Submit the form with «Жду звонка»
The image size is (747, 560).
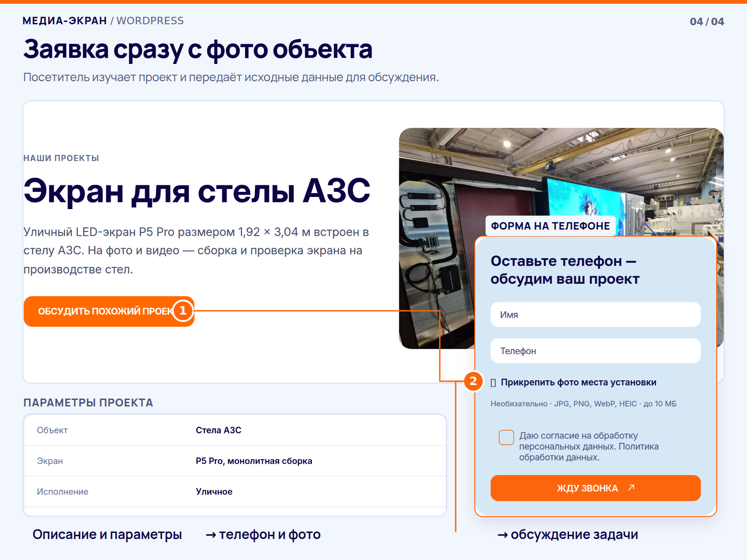click(x=595, y=488)
